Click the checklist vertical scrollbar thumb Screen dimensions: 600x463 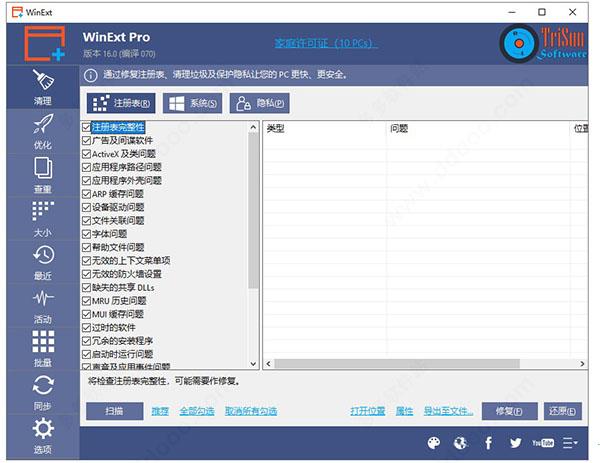point(253,210)
